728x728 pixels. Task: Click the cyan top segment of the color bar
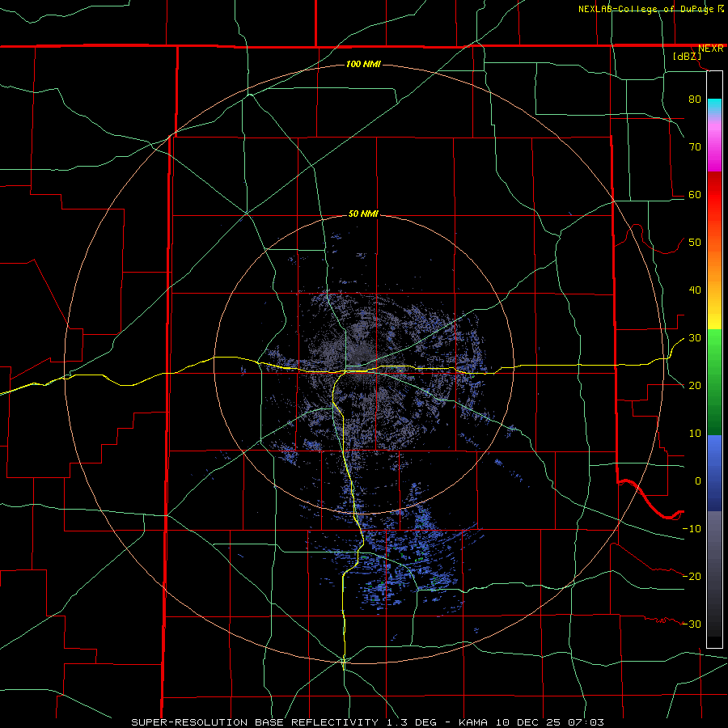coord(714,106)
